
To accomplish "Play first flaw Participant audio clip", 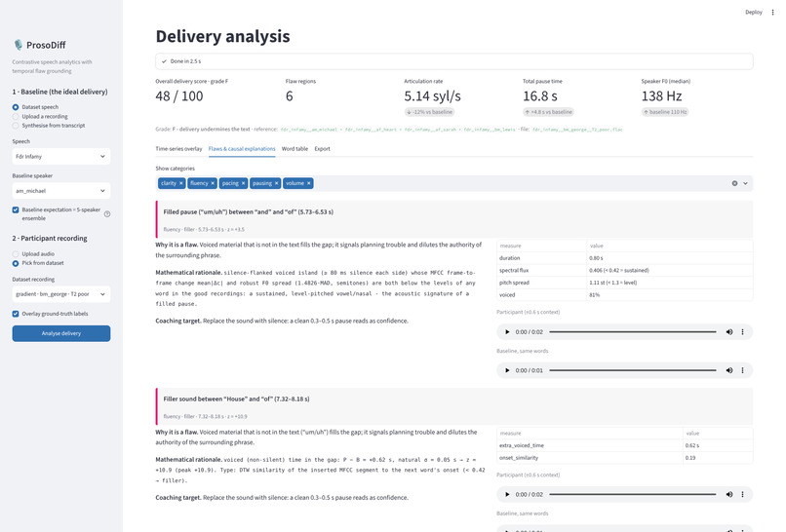I will pyautogui.click(x=507, y=331).
